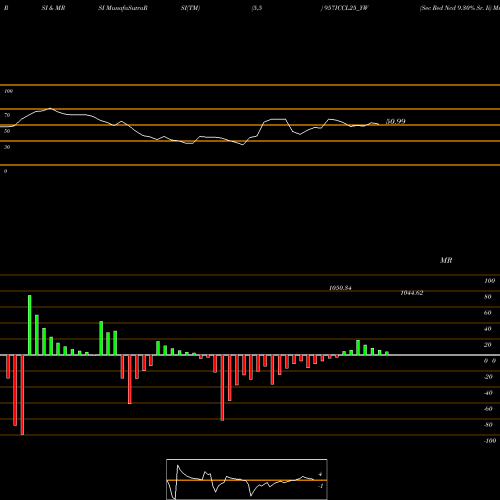
Task: Open the mini overview chart thumbnail
Action: (247, 479)
